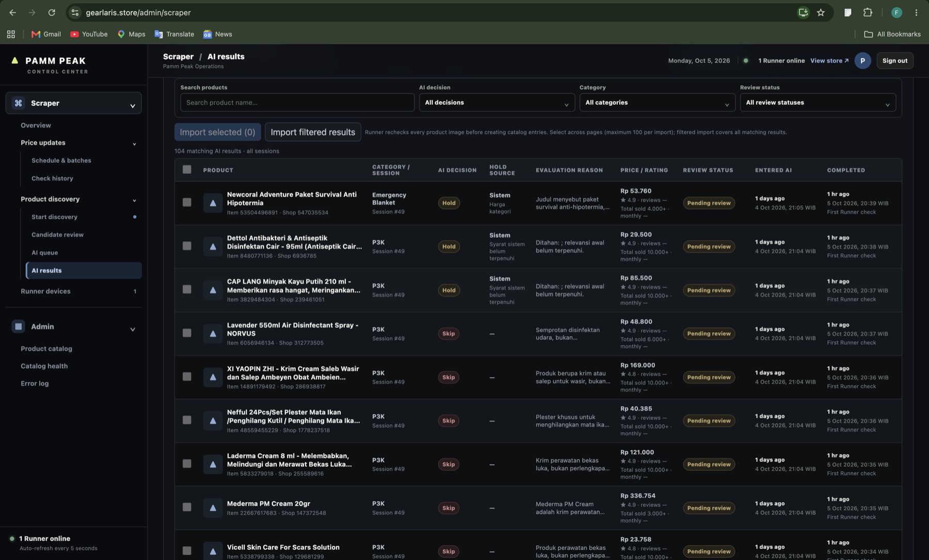Screen dimensions: 929x560
Task: Click the Import filtered results button
Action: (x=313, y=132)
